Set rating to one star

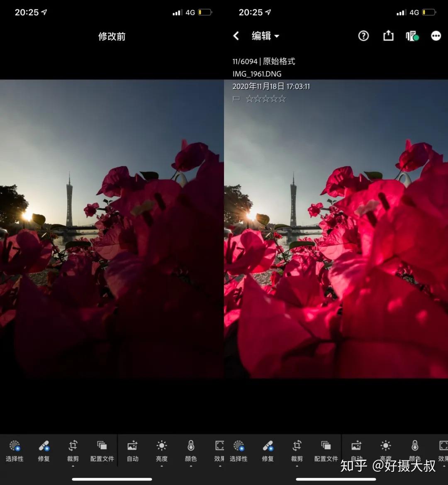click(249, 99)
